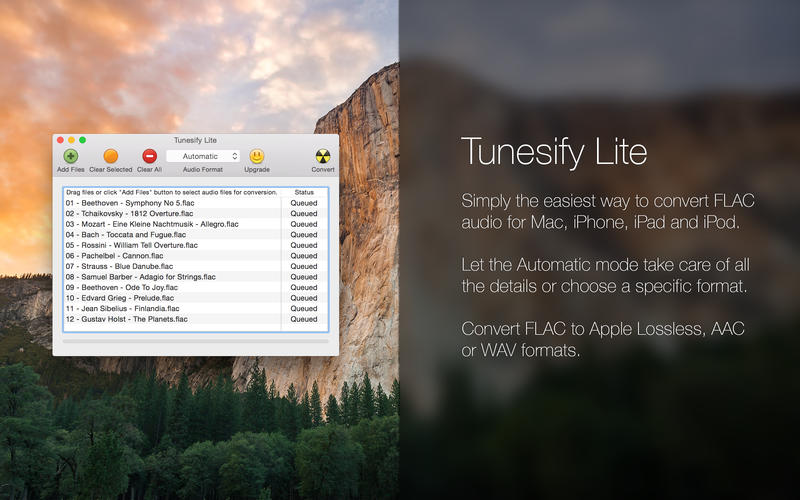The height and width of the screenshot is (500, 800).
Task: Click the radioactive Convert icon
Action: point(323,156)
